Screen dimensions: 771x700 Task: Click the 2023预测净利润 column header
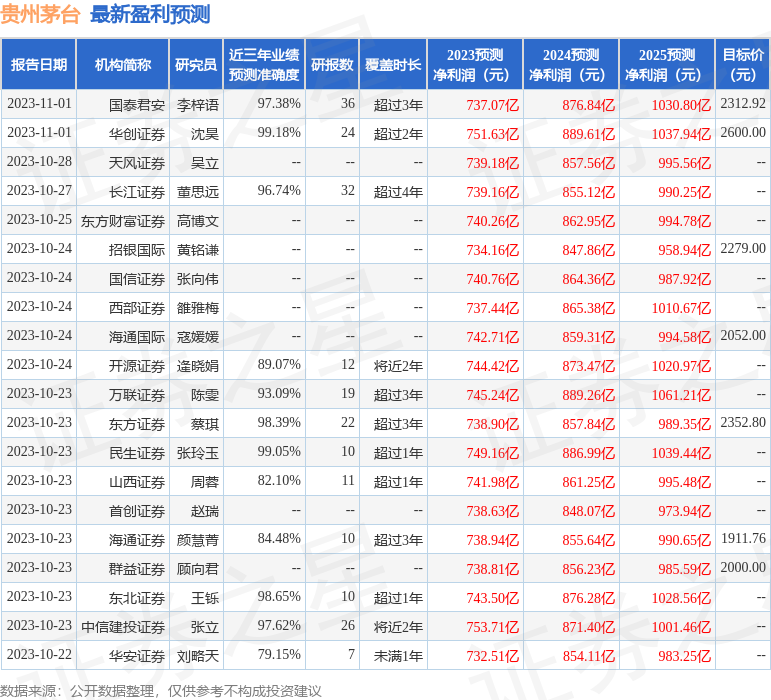tap(475, 64)
